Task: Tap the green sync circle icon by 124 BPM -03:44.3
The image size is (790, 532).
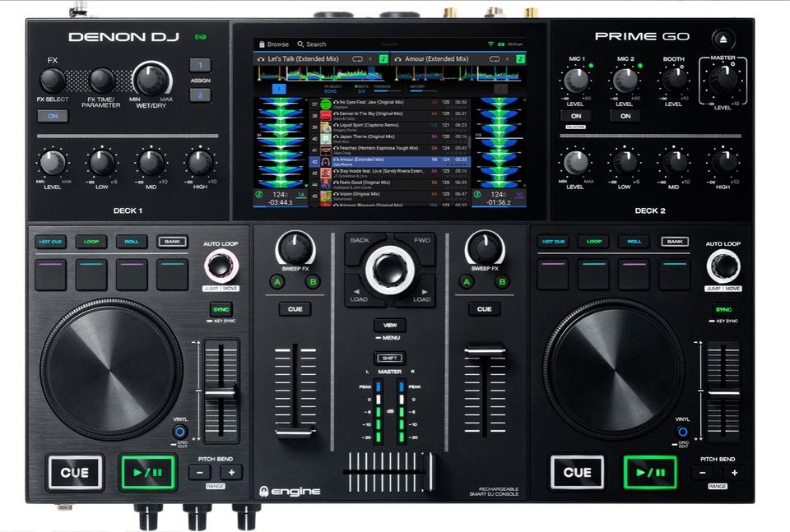Action: coord(259,194)
